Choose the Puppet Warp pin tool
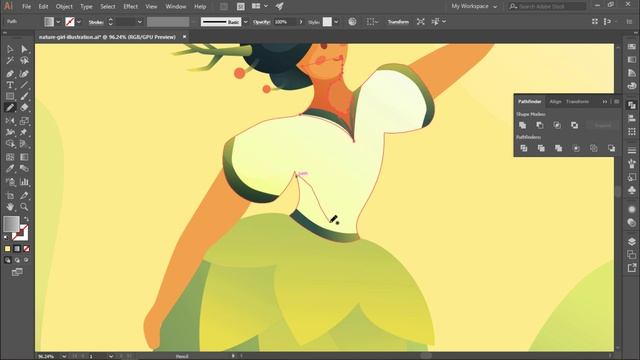Viewport: 640px width, 360px height. coord(24,132)
